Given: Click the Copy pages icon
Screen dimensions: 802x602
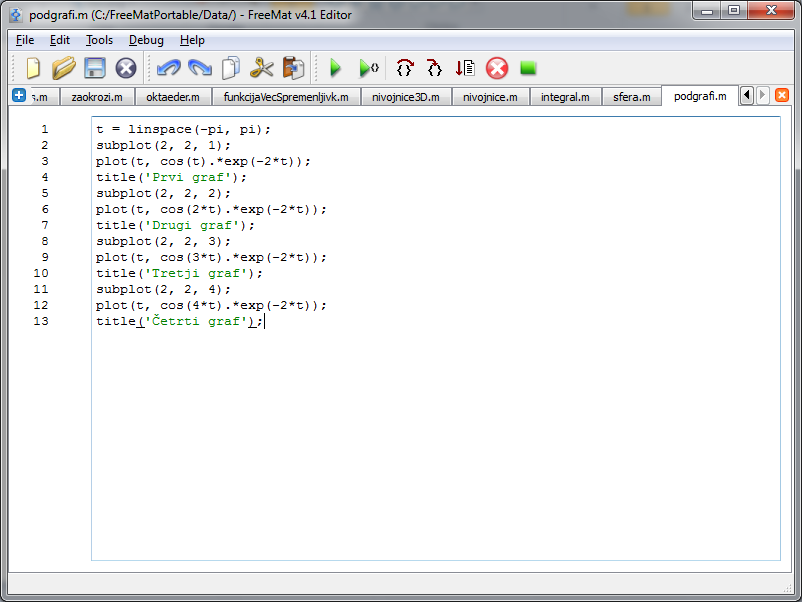Looking at the screenshot, I should pos(231,68).
